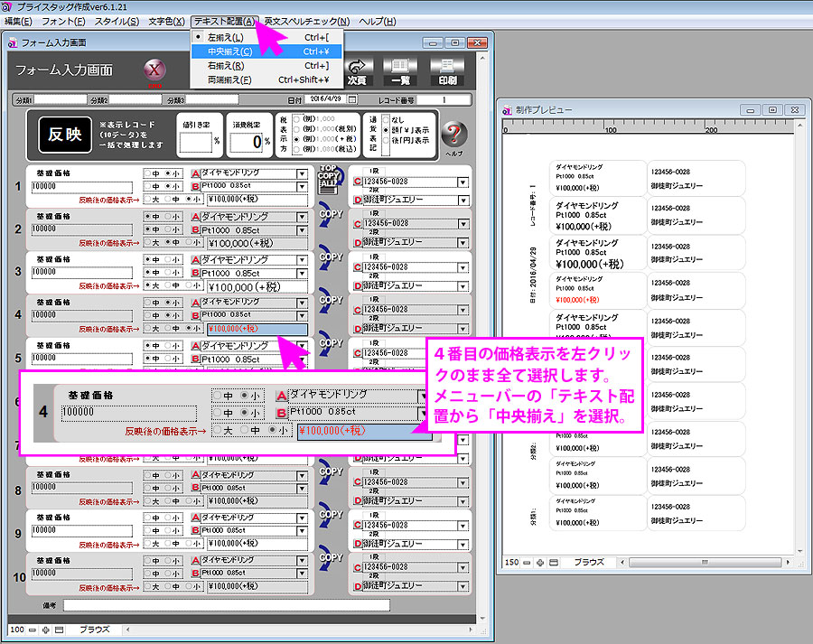Click the 備考 remarks input field
Viewport: 813px width, 644px height.
coord(226,604)
